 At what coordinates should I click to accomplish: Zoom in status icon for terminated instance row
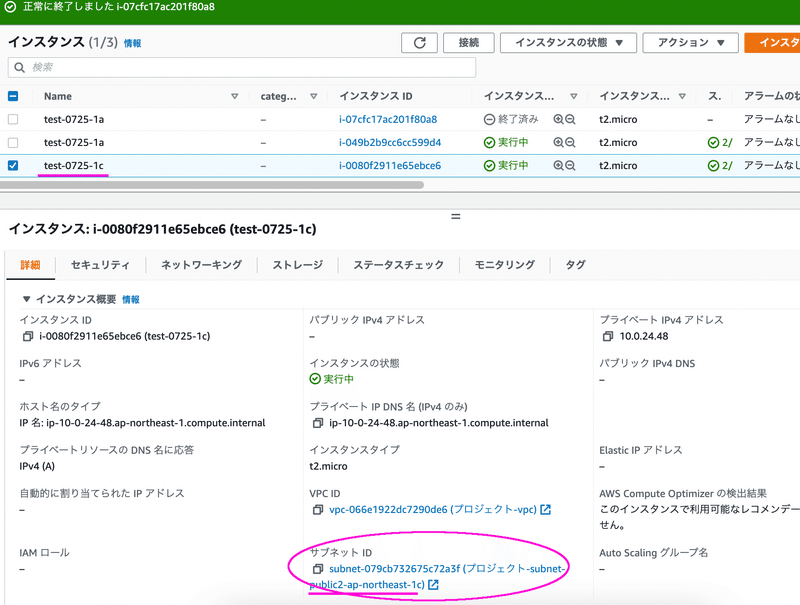559,119
